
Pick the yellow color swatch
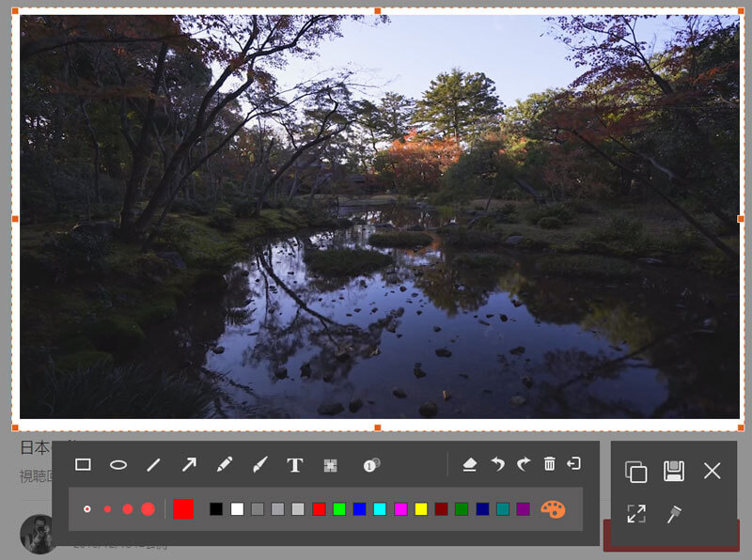pyautogui.click(x=421, y=508)
